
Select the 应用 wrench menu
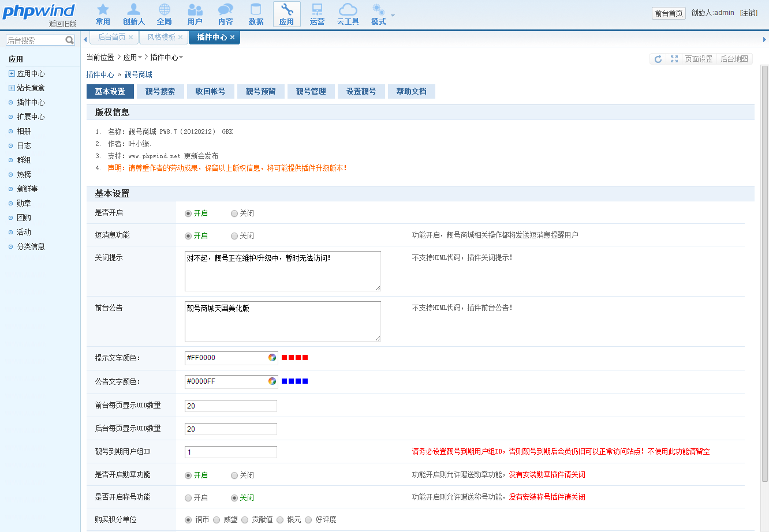pyautogui.click(x=286, y=14)
